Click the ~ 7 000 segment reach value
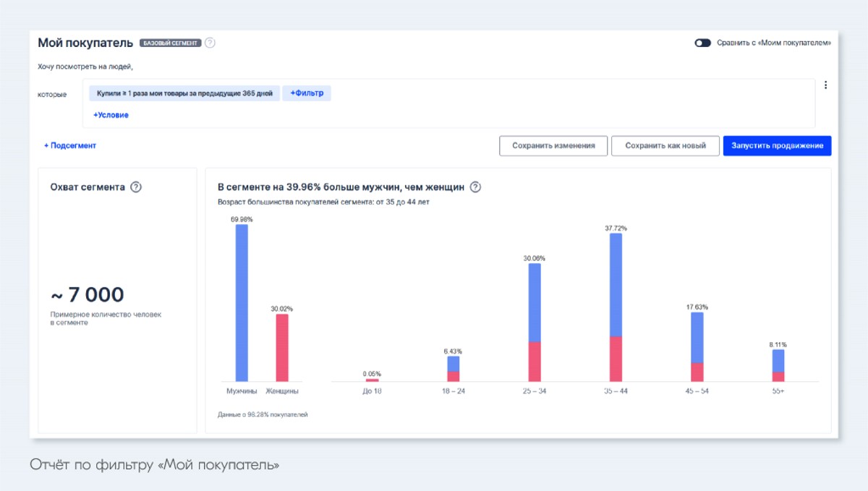Viewport: 868px width, 491px height. [x=87, y=295]
